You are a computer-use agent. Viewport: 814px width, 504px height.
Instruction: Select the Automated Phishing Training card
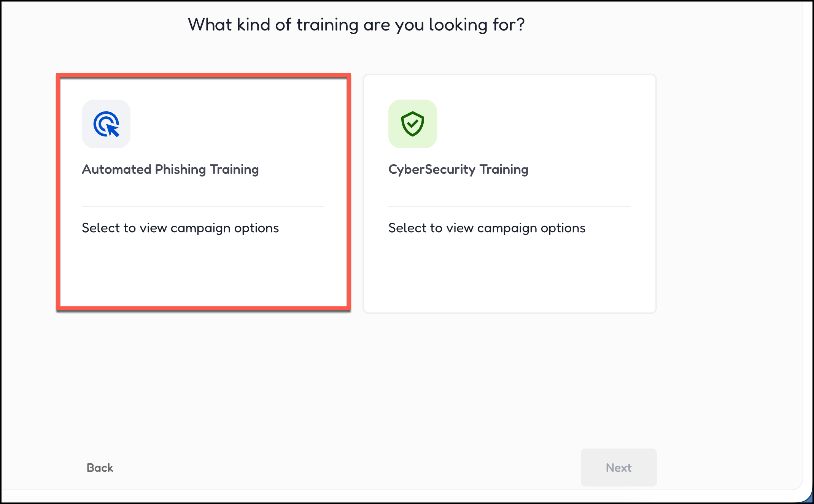[203, 193]
